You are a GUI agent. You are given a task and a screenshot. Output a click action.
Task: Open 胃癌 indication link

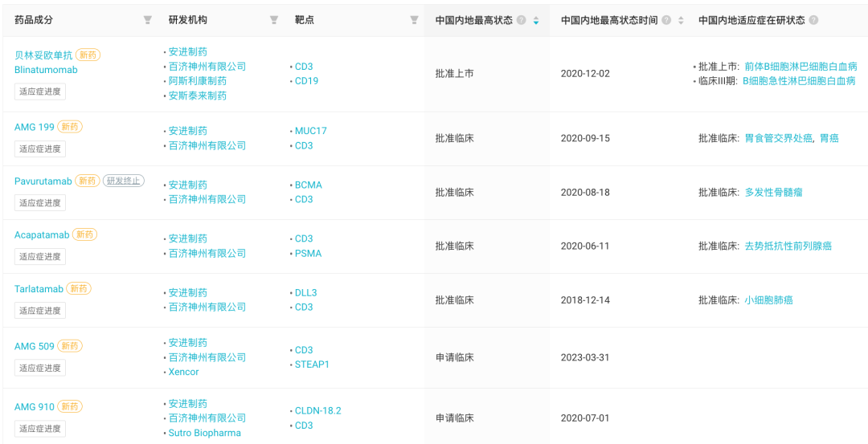click(829, 138)
